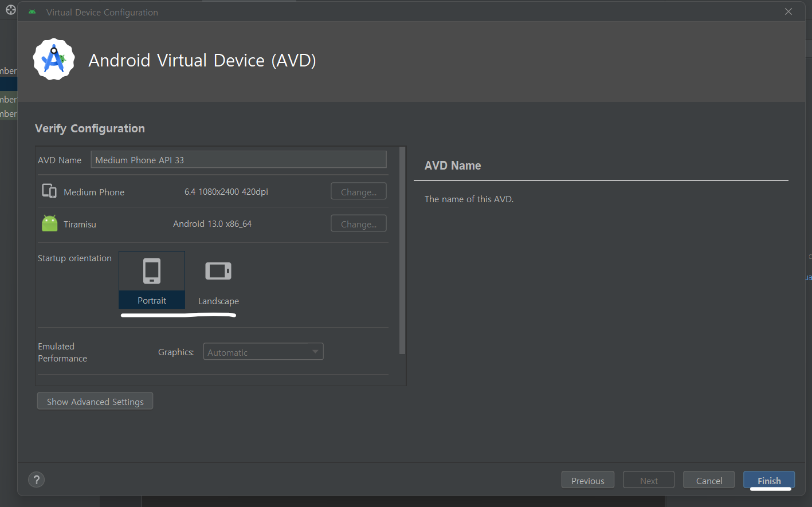The width and height of the screenshot is (812, 507).
Task: Click the Android Studio logo in header
Action: (54, 60)
